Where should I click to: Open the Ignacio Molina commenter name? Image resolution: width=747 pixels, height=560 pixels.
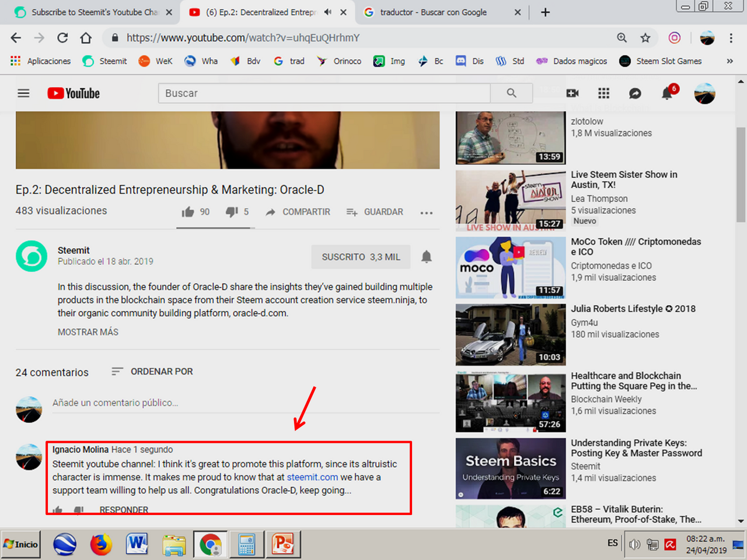[81, 450]
